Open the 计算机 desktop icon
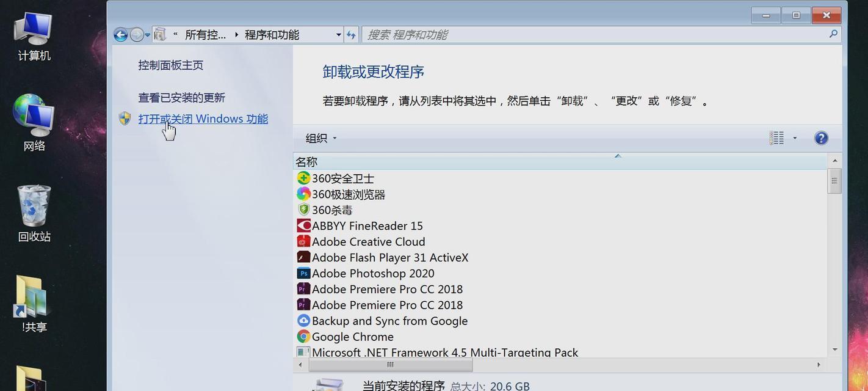The width and height of the screenshot is (868, 391). pyautogui.click(x=34, y=35)
